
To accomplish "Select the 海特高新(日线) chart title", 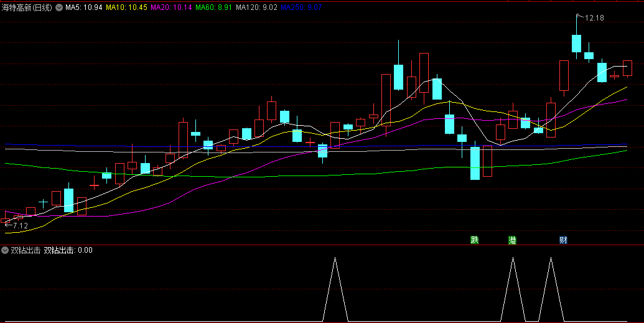I will [x=27, y=7].
